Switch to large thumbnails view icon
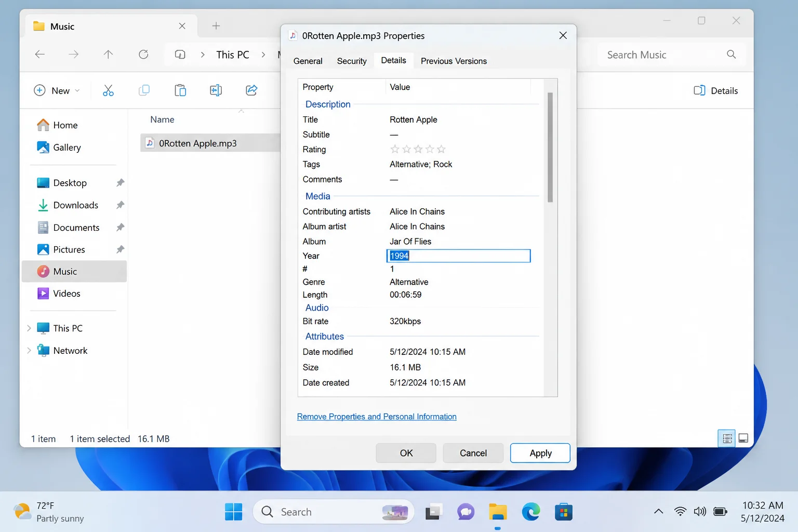 pos(743,438)
